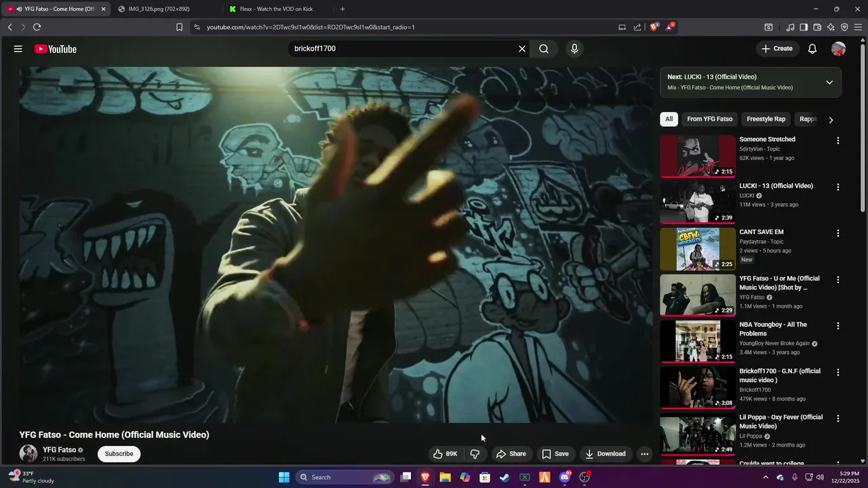This screenshot has height=488, width=868.
Task: Open the Windows Start menu
Action: tap(284, 477)
